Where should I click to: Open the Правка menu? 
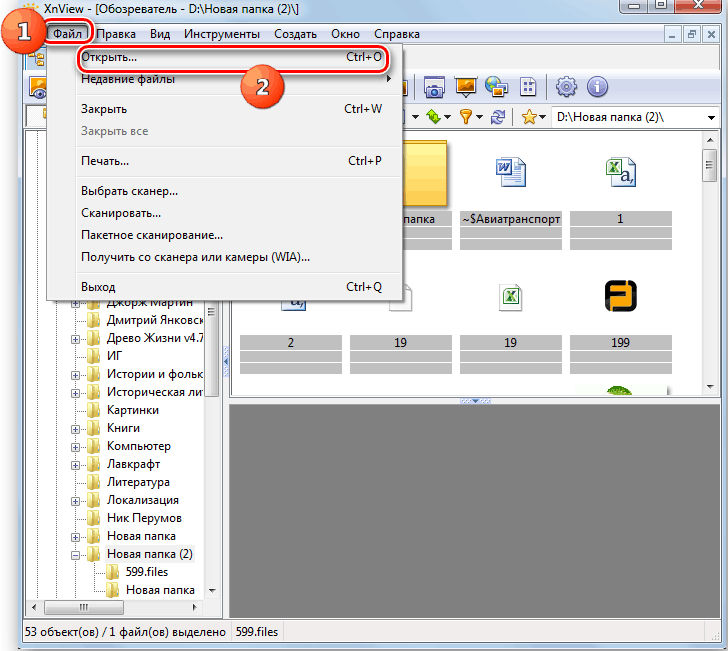point(116,34)
